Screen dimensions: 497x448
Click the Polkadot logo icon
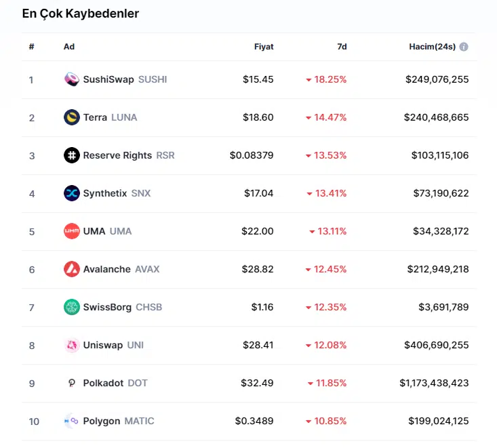coord(71,383)
